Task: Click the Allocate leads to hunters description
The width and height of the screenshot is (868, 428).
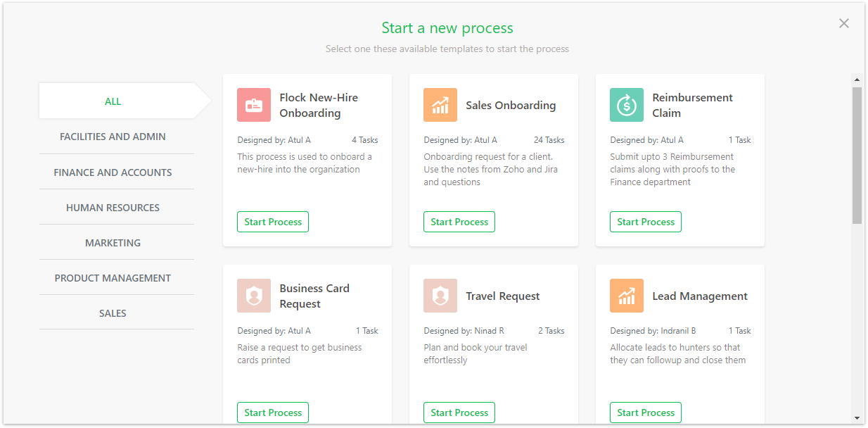Action: (x=678, y=353)
